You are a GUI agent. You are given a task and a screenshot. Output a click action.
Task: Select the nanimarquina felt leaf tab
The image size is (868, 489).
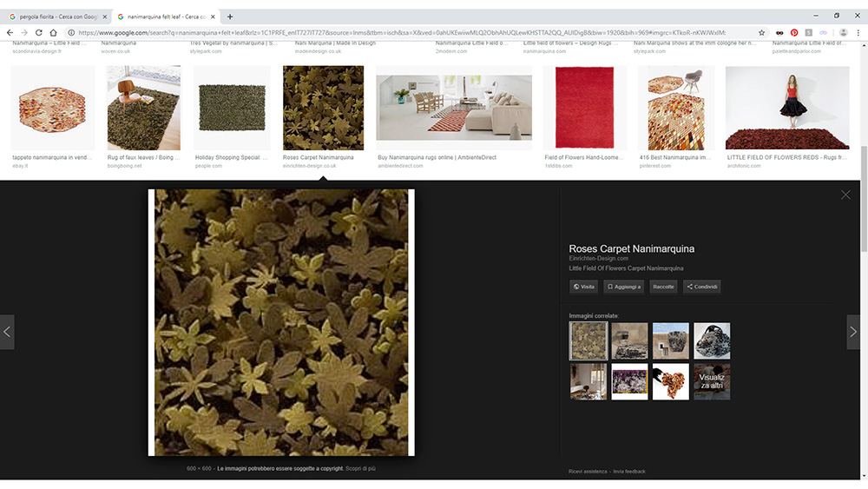tap(166, 17)
